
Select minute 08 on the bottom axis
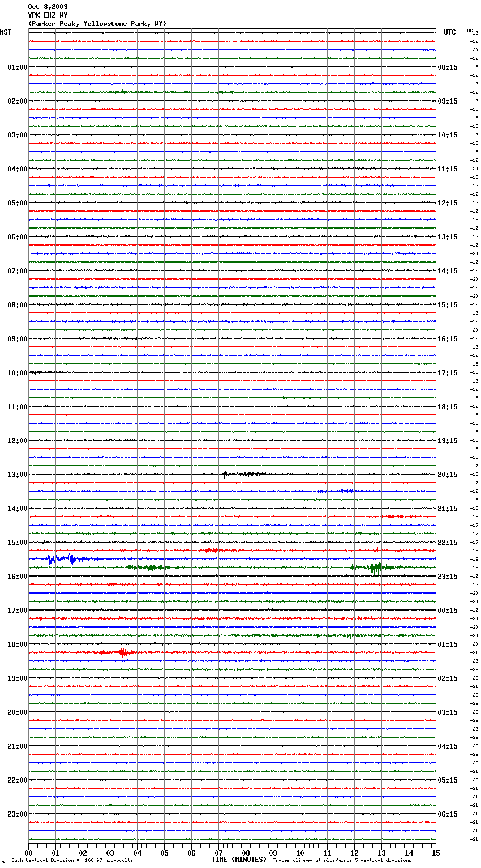click(x=246, y=853)
